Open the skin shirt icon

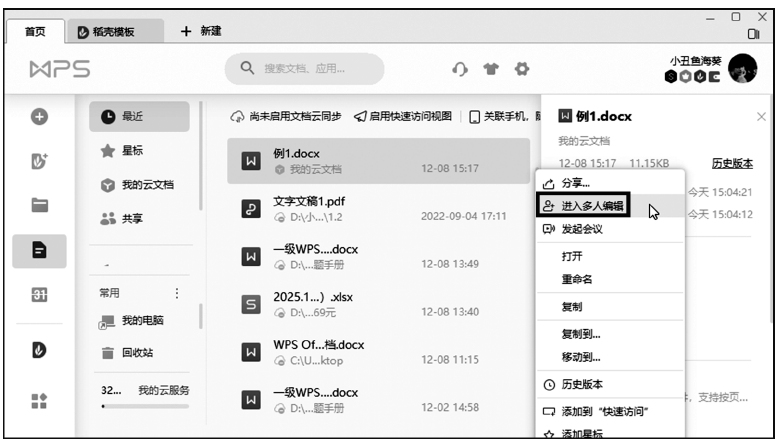(x=491, y=69)
